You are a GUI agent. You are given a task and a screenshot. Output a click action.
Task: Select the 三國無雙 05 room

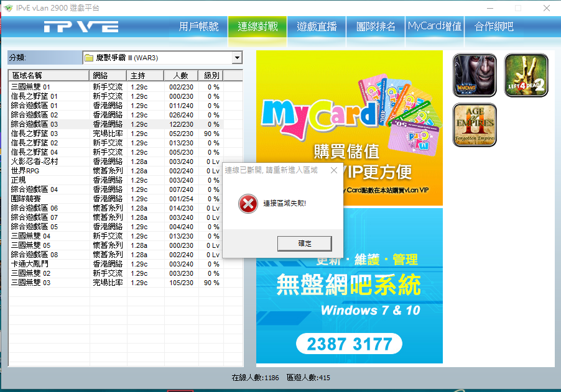click(x=116, y=245)
